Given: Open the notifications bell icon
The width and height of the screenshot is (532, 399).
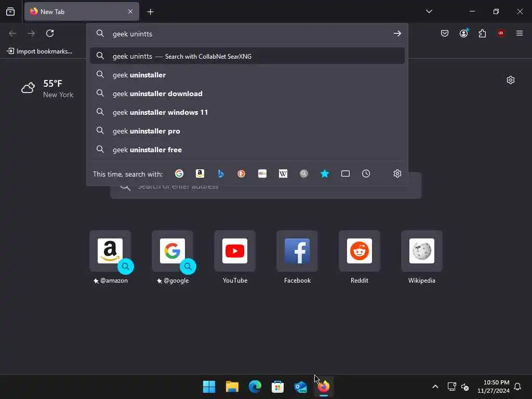Looking at the screenshot, I should tap(517, 387).
